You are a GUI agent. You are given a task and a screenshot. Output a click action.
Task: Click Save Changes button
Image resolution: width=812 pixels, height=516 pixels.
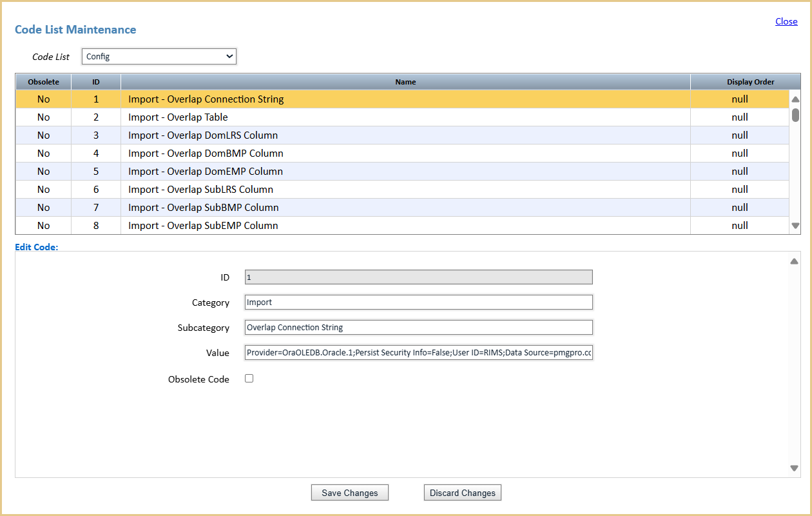click(349, 493)
